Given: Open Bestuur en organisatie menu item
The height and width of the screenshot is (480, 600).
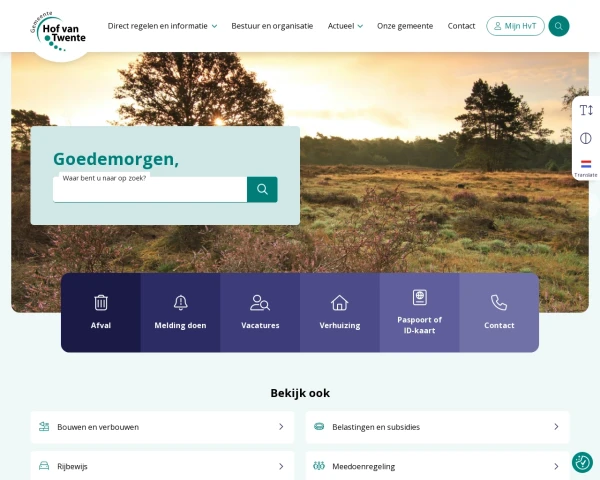Looking at the screenshot, I should pos(272,26).
